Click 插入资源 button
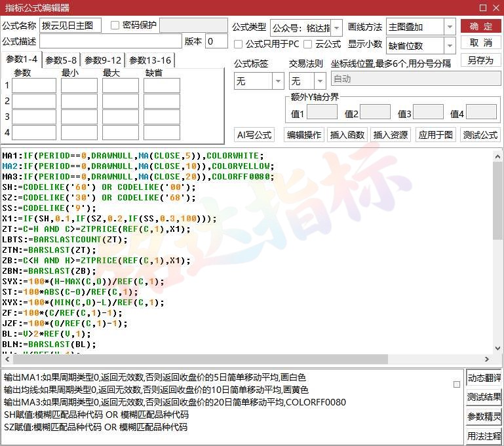Viewport: 504px width, 446px height. (391, 135)
